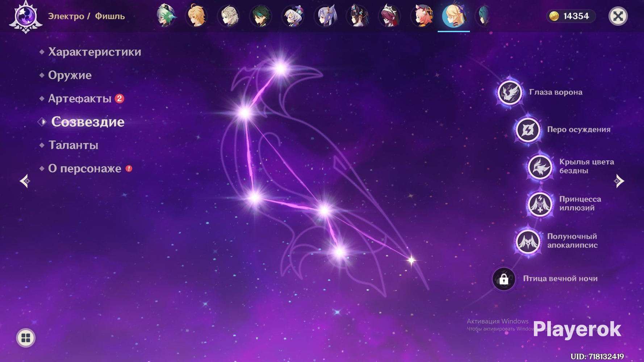Choose Keqing's lavender-haired avatar
644x362 pixels.
325,16
